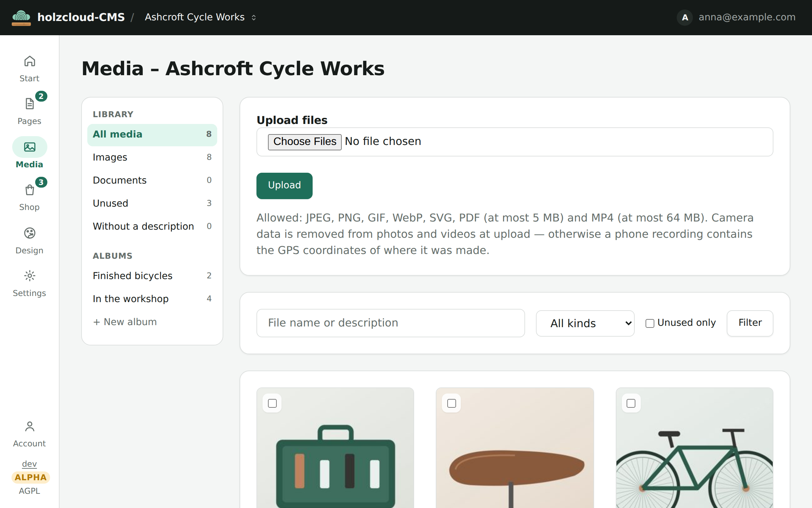This screenshot has width=812, height=508.
Task: Open the anna@example.com user menu
Action: click(x=736, y=17)
